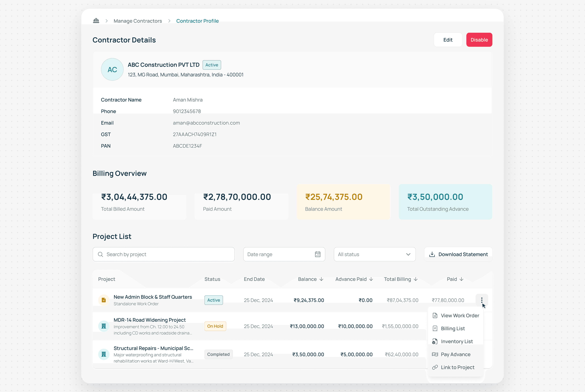The height and width of the screenshot is (392, 585).
Task: Open Structural Repairs - Municipal Sc... project
Action: pos(153,348)
